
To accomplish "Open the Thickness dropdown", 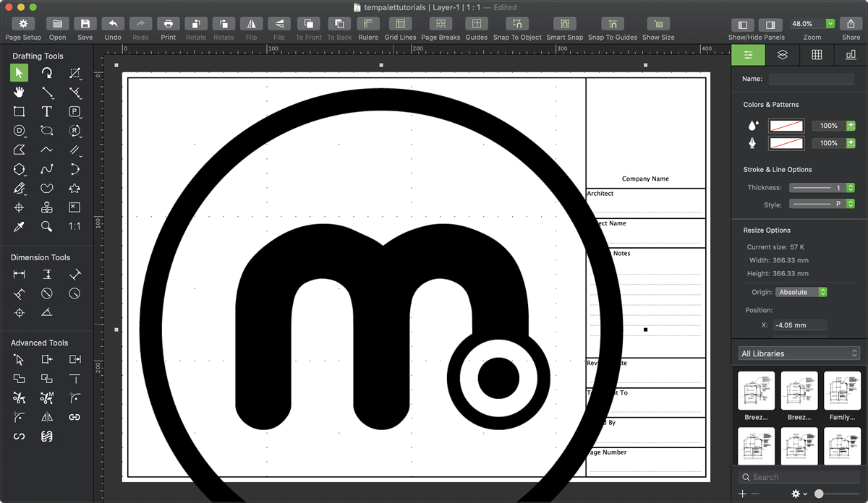I will click(822, 188).
